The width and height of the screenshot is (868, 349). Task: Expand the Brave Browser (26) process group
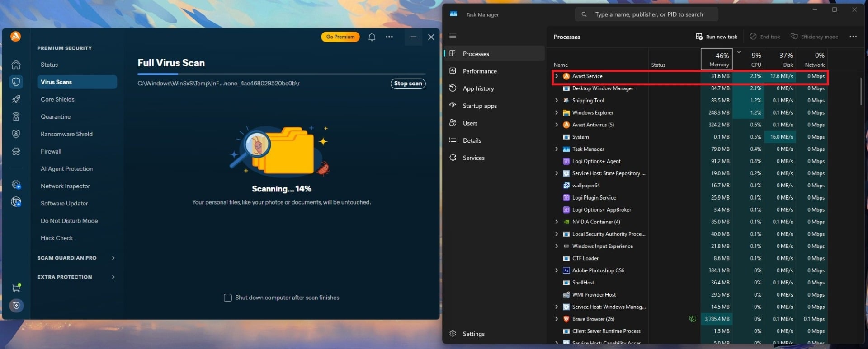[x=557, y=319]
